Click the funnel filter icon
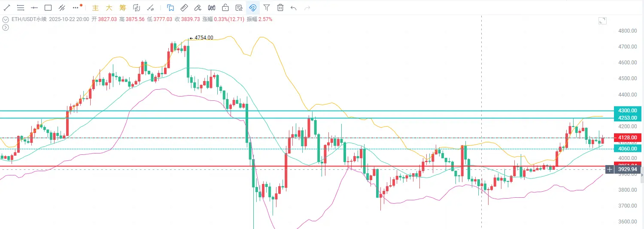 (x=267, y=8)
